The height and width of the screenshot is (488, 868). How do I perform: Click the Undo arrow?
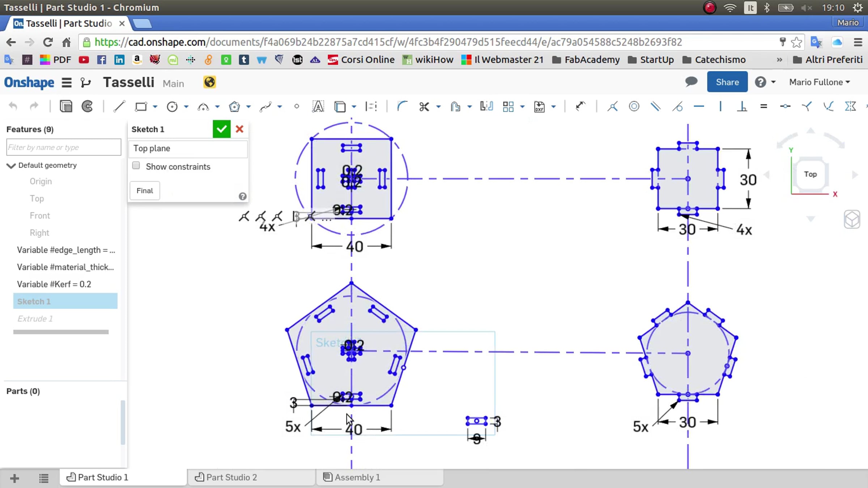click(x=13, y=106)
